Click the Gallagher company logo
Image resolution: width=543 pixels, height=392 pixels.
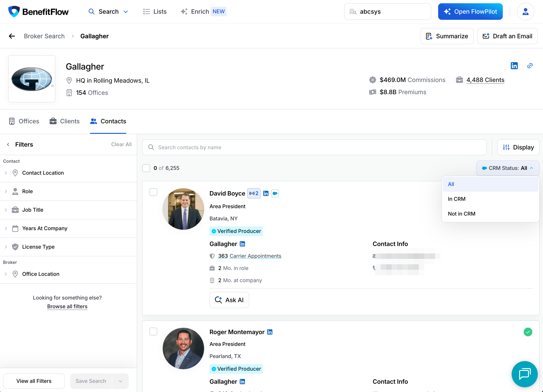(x=32, y=79)
